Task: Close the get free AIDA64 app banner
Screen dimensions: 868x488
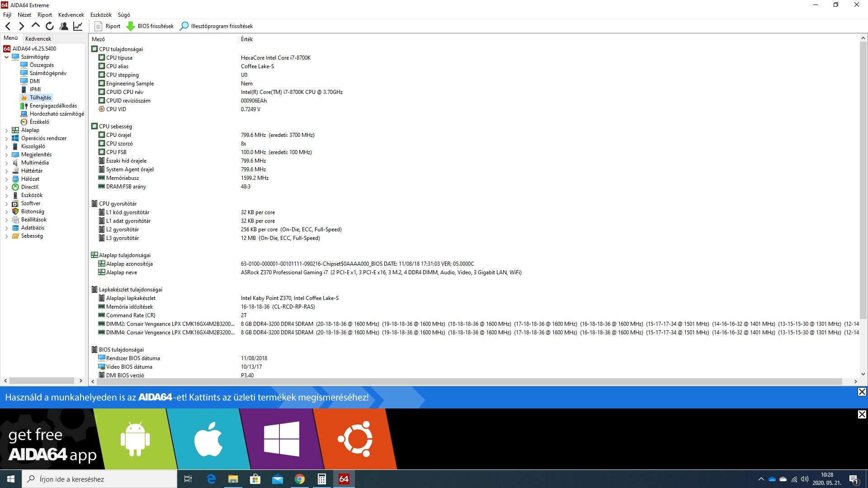Action: point(862,414)
